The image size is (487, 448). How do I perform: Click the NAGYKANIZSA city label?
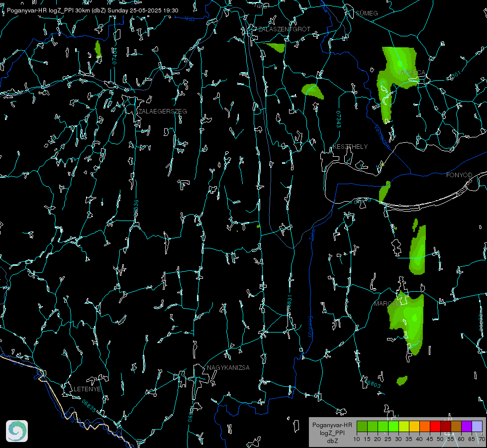pos(228,368)
